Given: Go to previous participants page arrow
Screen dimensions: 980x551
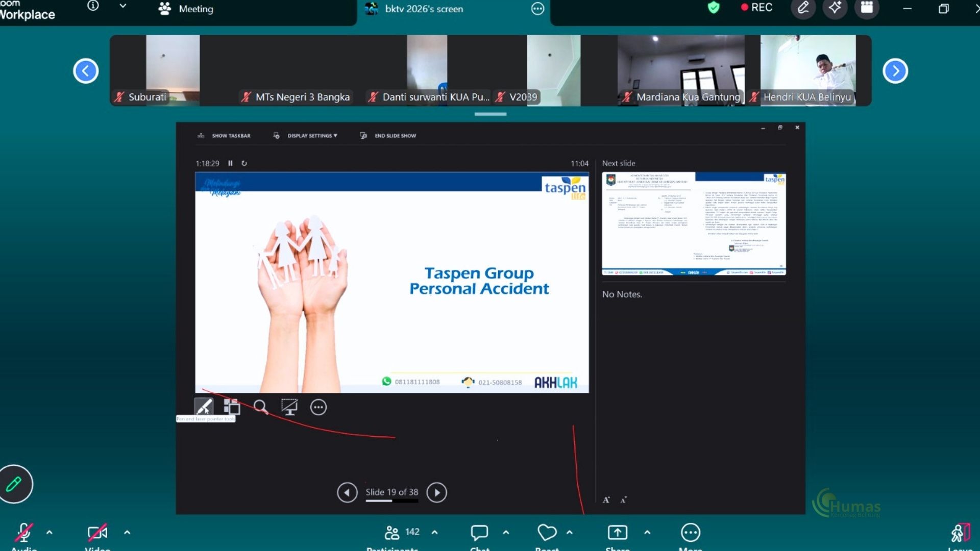Looking at the screenshot, I should tap(86, 71).
